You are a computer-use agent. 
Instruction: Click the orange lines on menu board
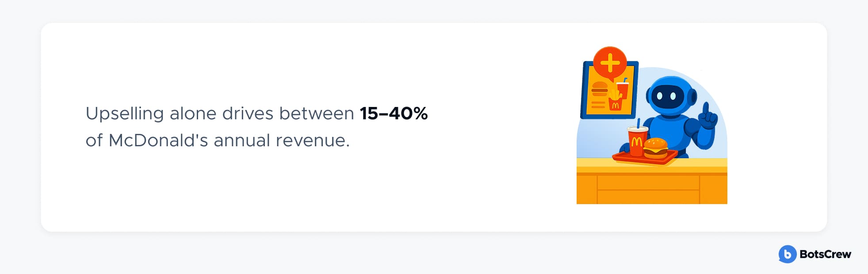click(x=598, y=105)
